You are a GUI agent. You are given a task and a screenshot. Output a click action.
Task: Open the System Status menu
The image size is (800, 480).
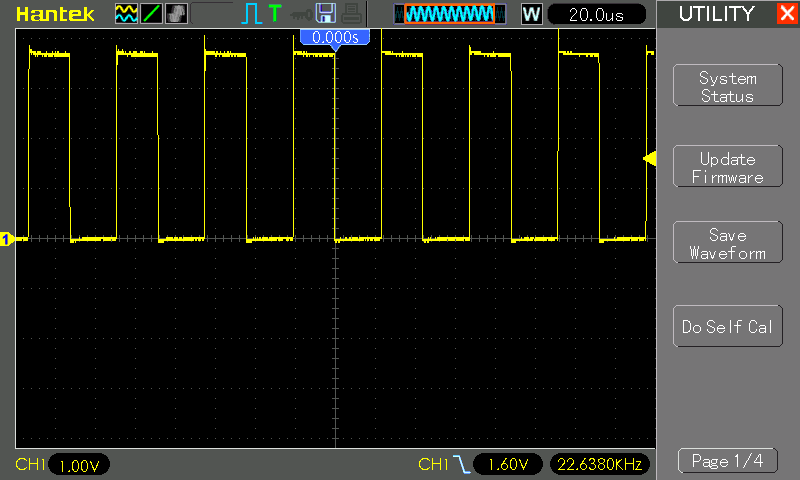727,87
